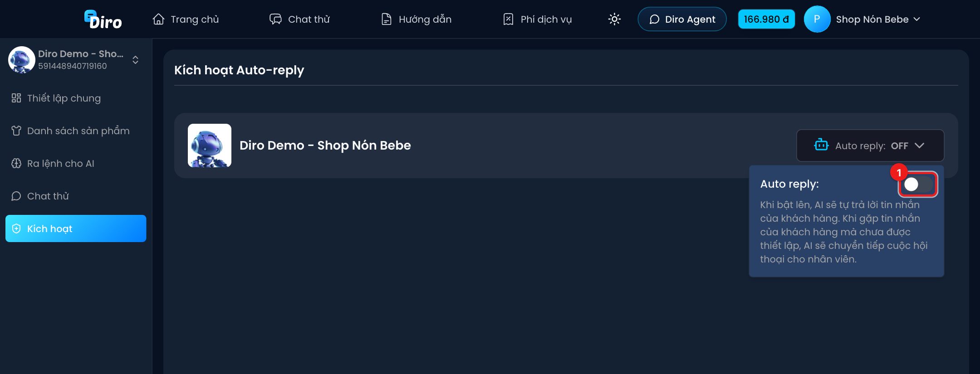Click the 166.980 đ balance button
Image resolution: width=980 pixels, height=374 pixels.
point(766,19)
